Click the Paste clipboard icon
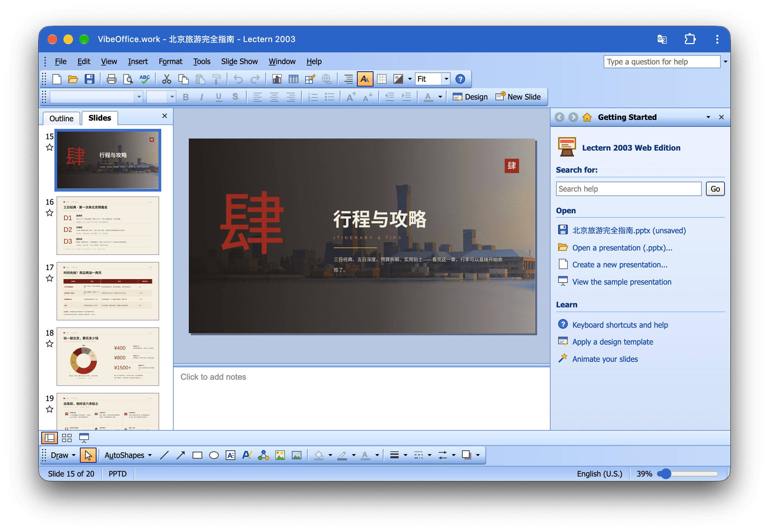The image size is (769, 532). point(200,79)
